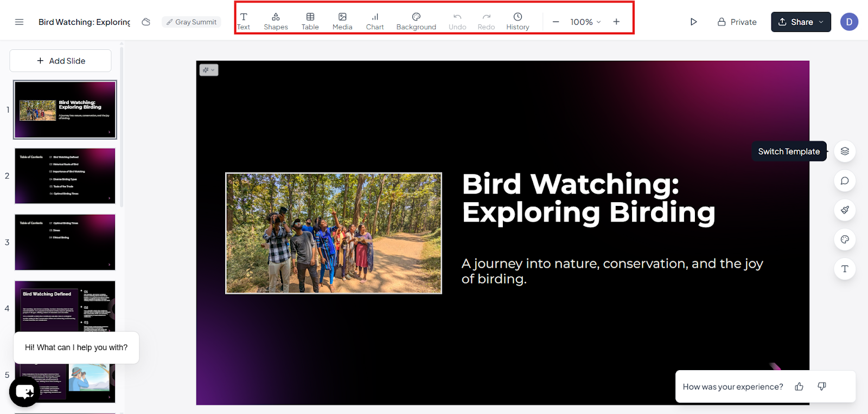Open the Background options
This screenshot has width=868, height=414.
(416, 22)
